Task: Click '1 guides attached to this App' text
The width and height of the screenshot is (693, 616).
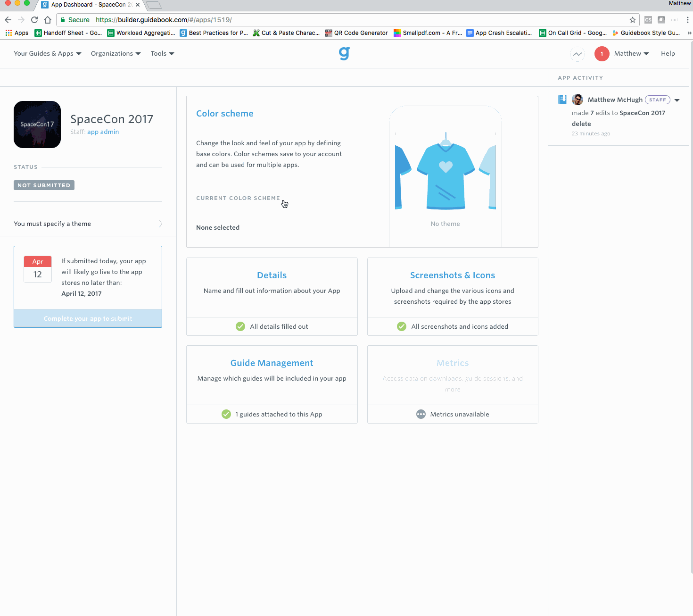Action: click(x=279, y=415)
